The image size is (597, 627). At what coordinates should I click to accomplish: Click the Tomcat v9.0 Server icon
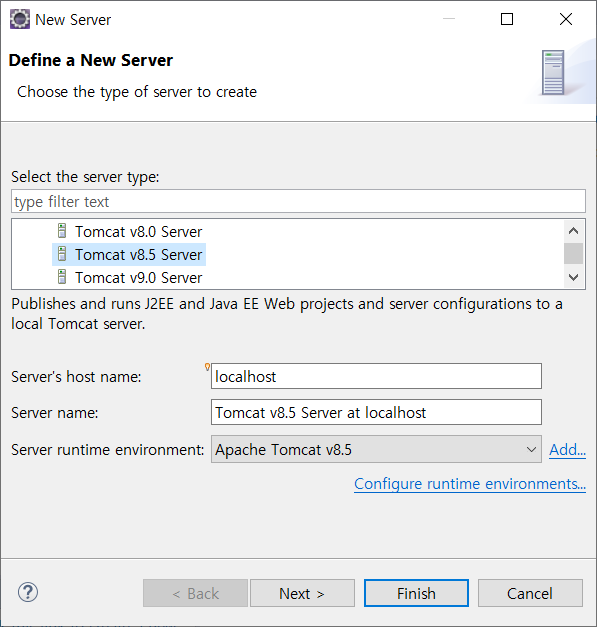pyautogui.click(x=62, y=277)
